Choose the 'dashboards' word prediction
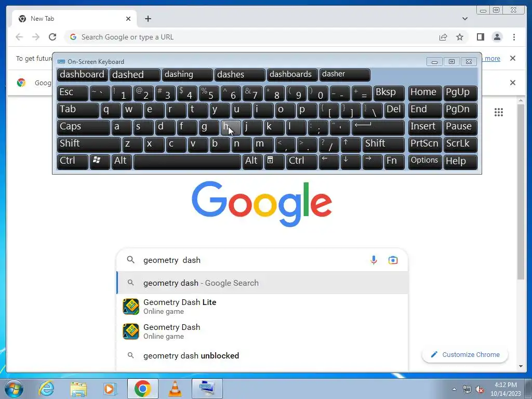This screenshot has width=532, height=399. [292, 75]
